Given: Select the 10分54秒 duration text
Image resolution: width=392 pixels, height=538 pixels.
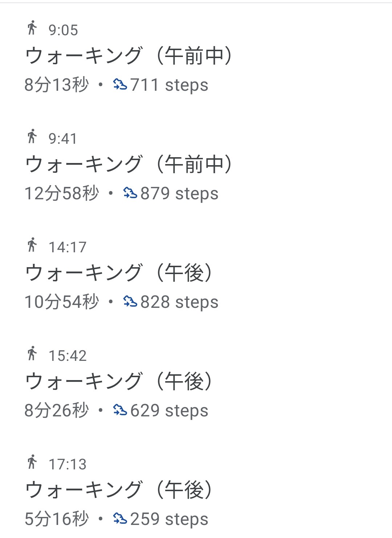Looking at the screenshot, I should [x=62, y=302].
